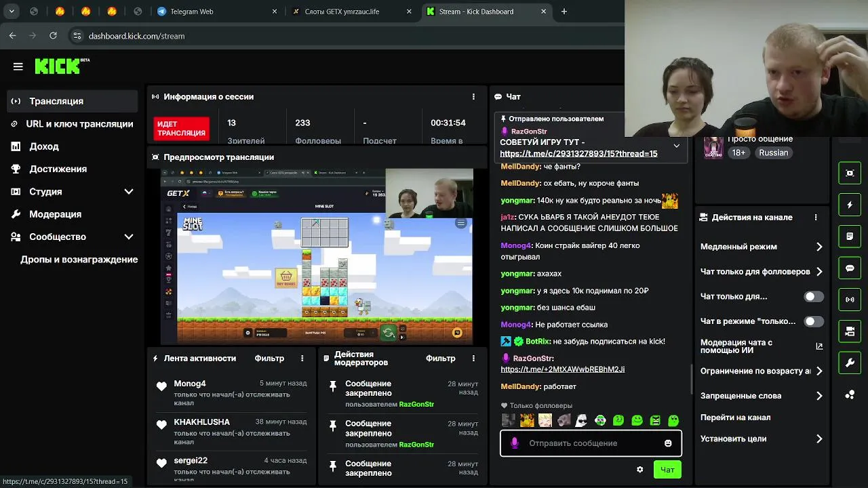The image size is (868, 488).
Task: Open moderator actions Фильтр
Action: tap(441, 359)
